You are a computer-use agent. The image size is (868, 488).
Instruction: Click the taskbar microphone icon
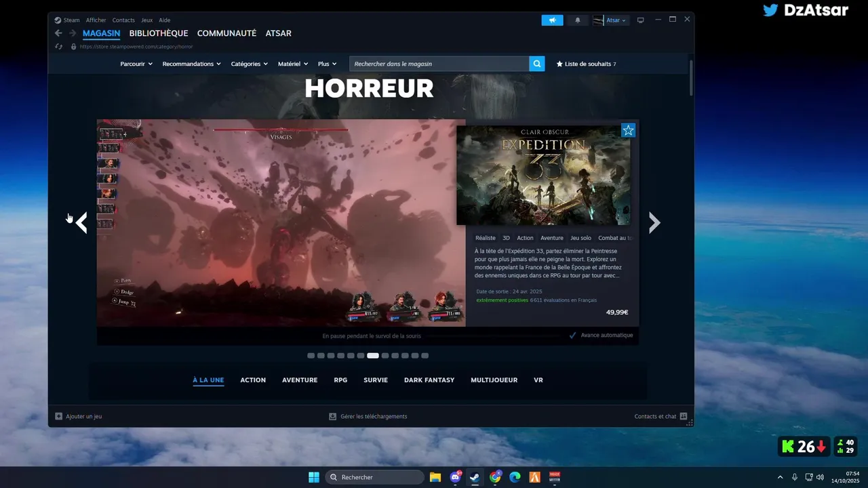(x=795, y=477)
